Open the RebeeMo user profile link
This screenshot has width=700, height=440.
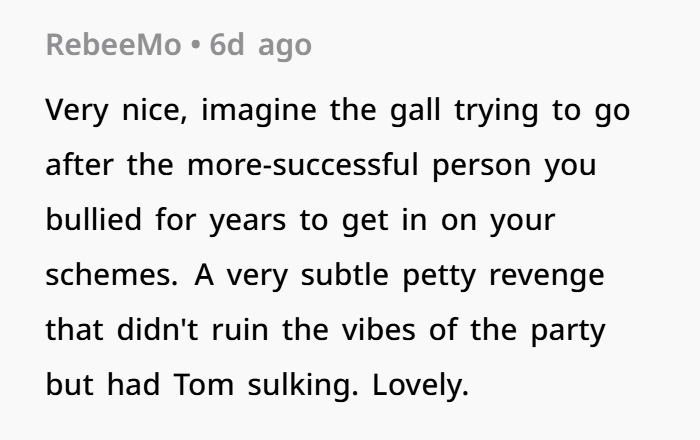[113, 45]
